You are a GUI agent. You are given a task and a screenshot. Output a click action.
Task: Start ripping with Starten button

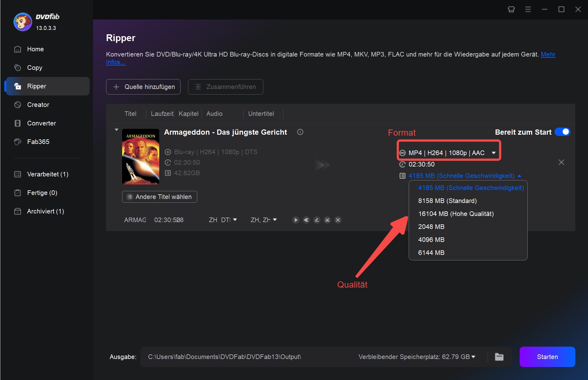[547, 357]
